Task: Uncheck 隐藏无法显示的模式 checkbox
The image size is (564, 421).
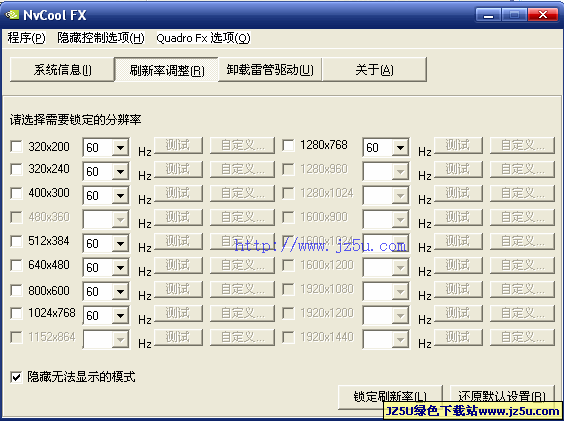Action: [16, 377]
